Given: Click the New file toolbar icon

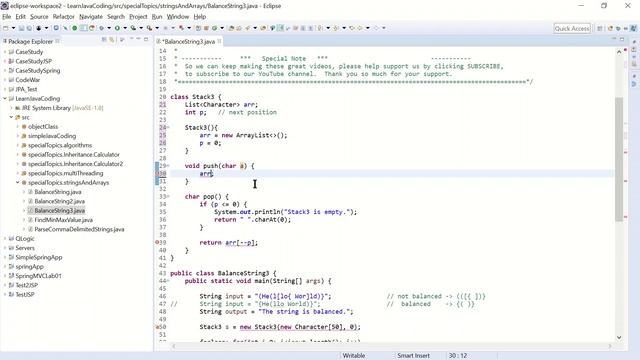Looking at the screenshot, I should click(x=5, y=28).
